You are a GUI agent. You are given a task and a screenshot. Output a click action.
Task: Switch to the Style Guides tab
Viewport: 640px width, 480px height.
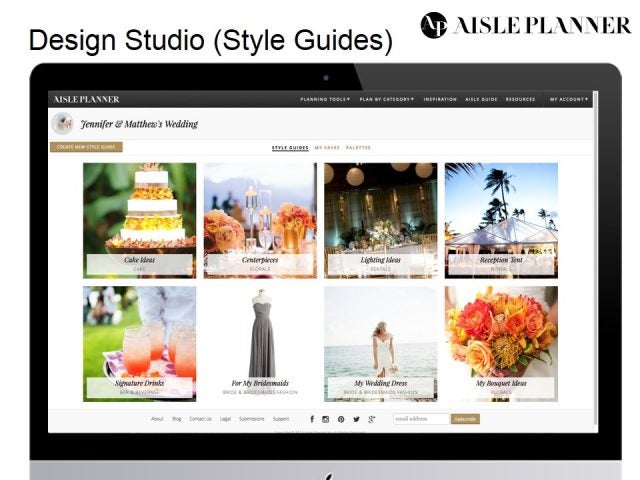pyautogui.click(x=290, y=148)
